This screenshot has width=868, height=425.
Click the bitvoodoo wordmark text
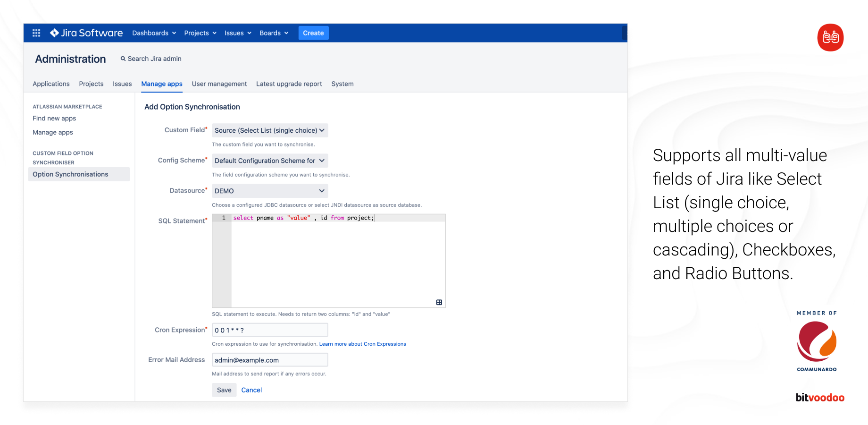click(x=820, y=398)
